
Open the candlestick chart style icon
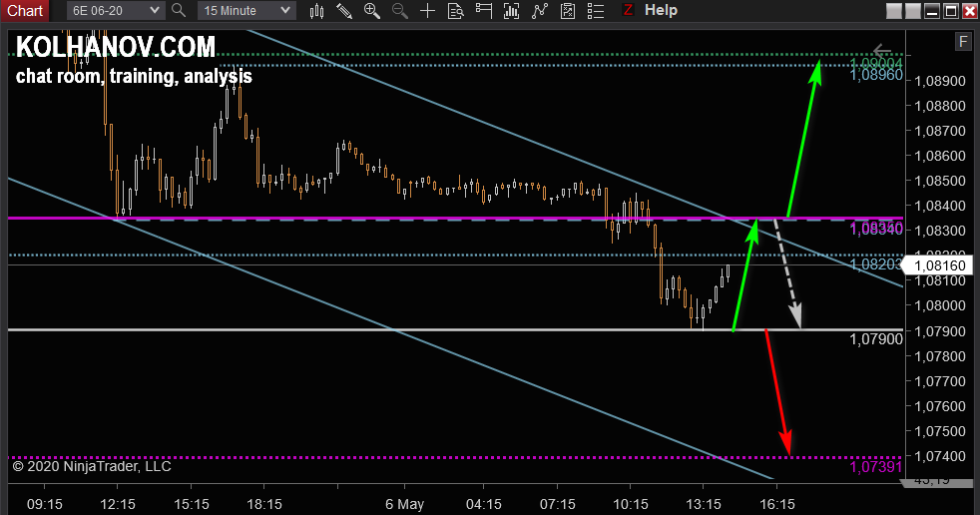click(317, 11)
